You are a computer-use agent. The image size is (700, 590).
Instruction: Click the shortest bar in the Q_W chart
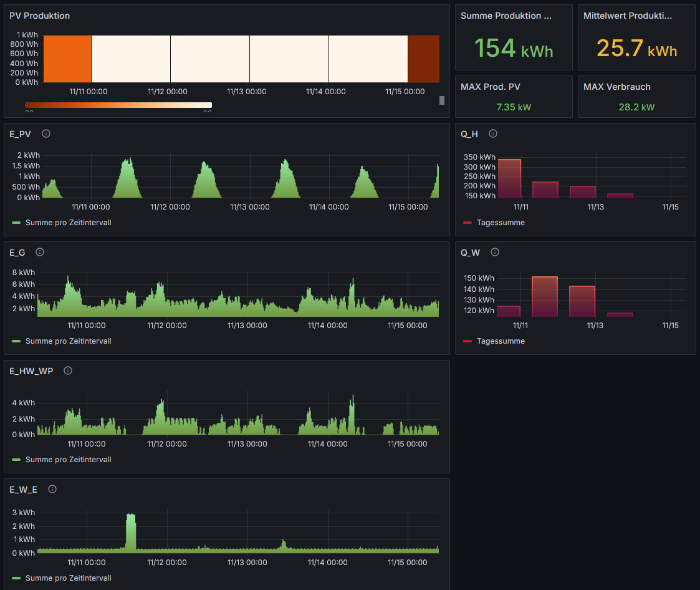pyautogui.click(x=620, y=314)
